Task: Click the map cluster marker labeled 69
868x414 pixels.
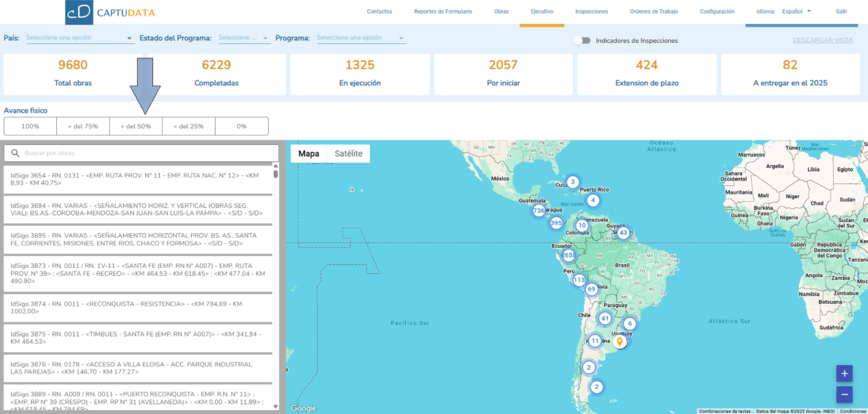Action: pos(591,289)
